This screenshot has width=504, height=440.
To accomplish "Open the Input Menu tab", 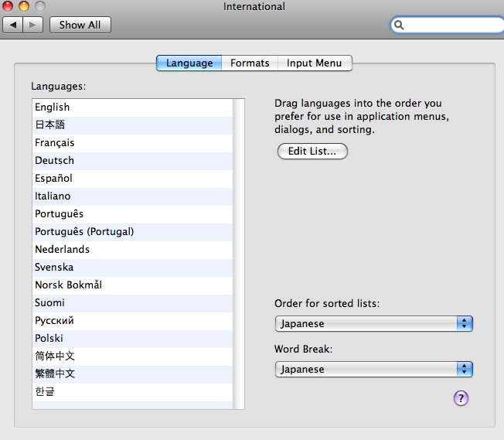I will [x=314, y=63].
